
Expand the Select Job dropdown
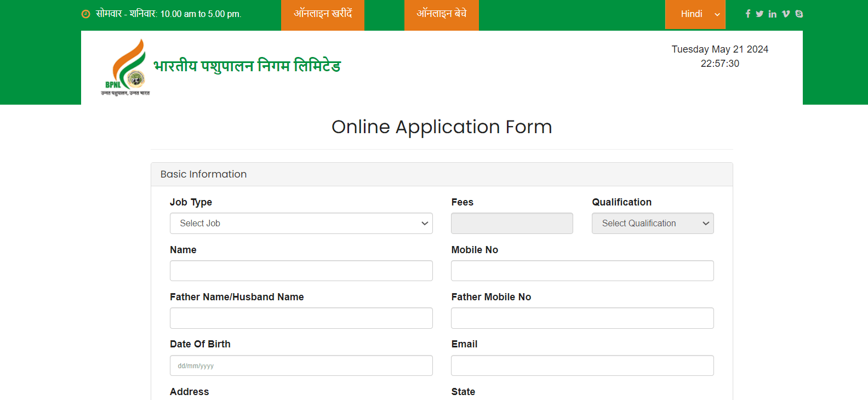301,223
